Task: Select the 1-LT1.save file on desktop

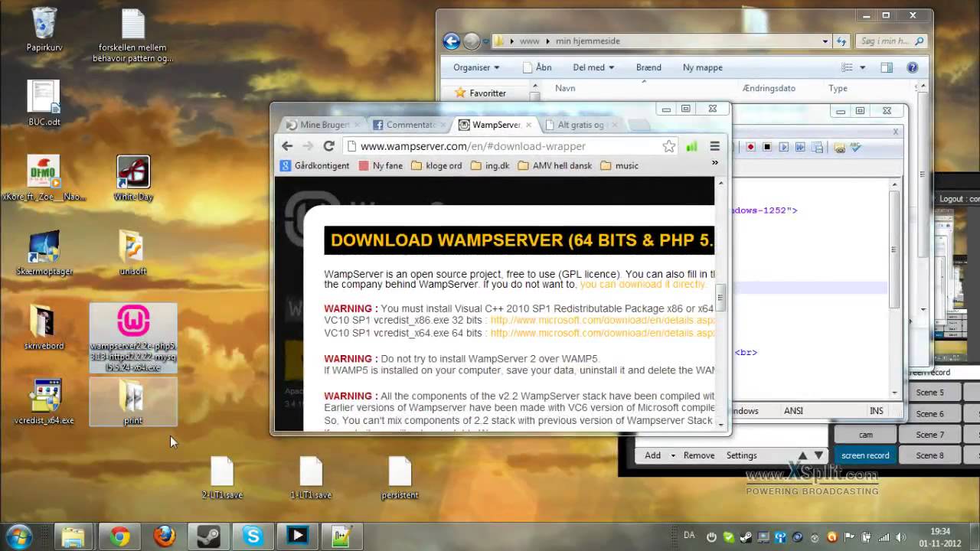Action: pos(311,478)
